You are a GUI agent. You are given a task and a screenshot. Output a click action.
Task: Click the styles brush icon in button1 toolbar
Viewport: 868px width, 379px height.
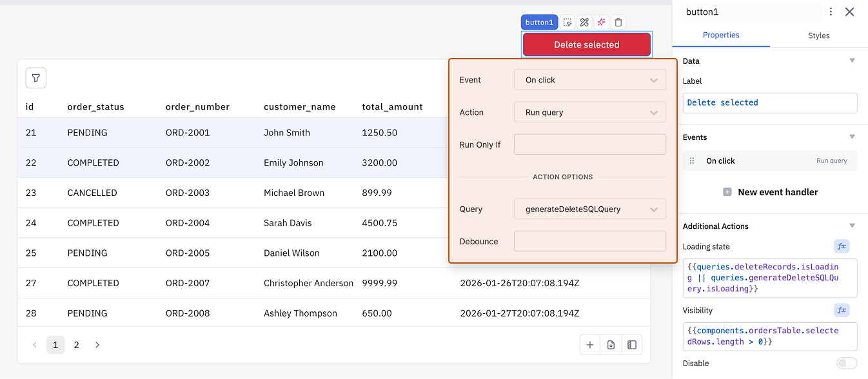(x=584, y=23)
